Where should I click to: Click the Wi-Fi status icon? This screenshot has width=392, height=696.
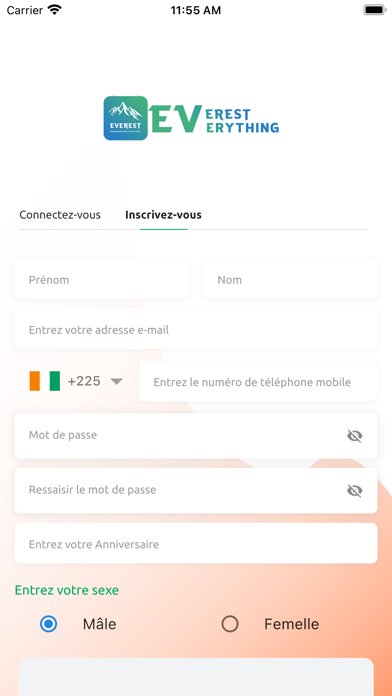[x=55, y=10]
